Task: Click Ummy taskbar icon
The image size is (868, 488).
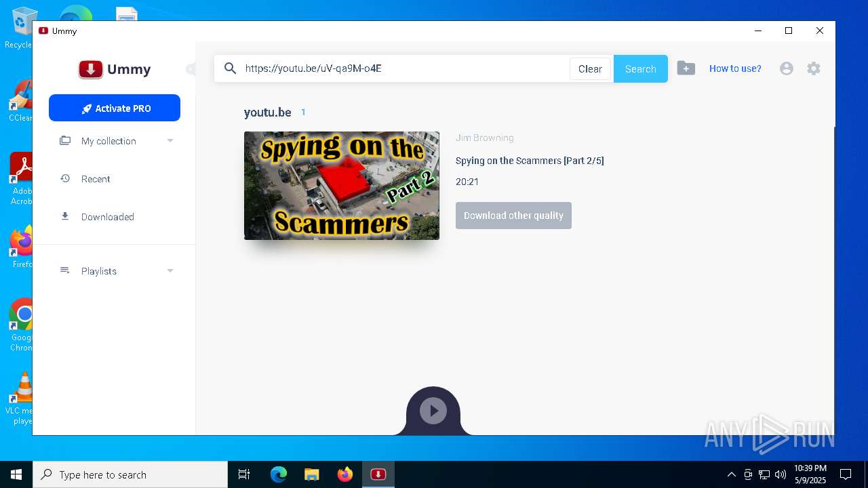Action: (x=378, y=474)
